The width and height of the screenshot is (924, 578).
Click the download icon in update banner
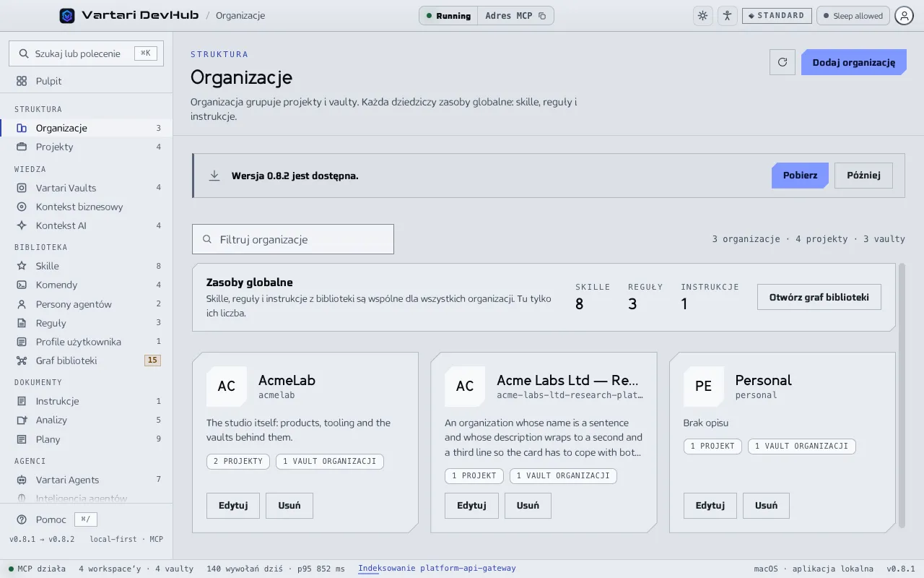214,176
